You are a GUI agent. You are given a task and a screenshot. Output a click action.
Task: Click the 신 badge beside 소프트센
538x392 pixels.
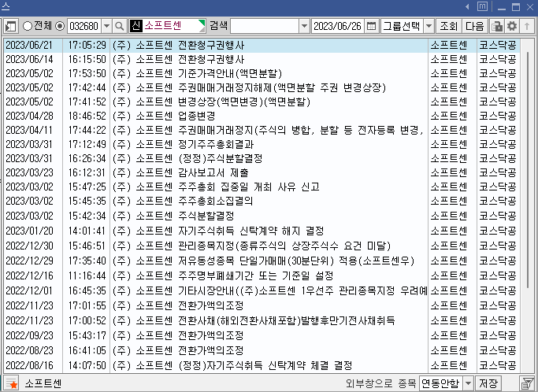click(136, 26)
